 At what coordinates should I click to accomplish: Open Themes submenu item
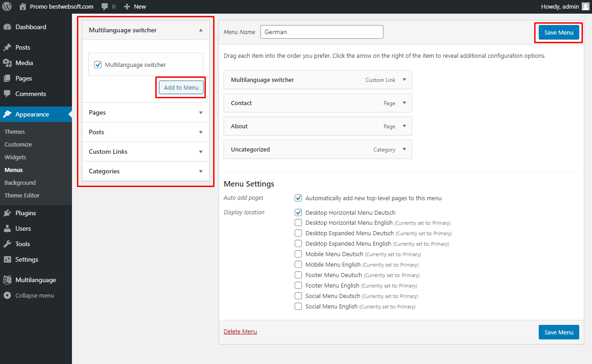(15, 131)
